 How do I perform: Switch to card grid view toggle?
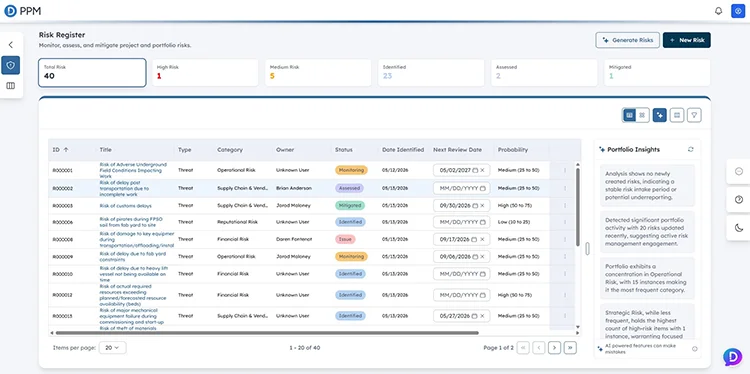642,115
